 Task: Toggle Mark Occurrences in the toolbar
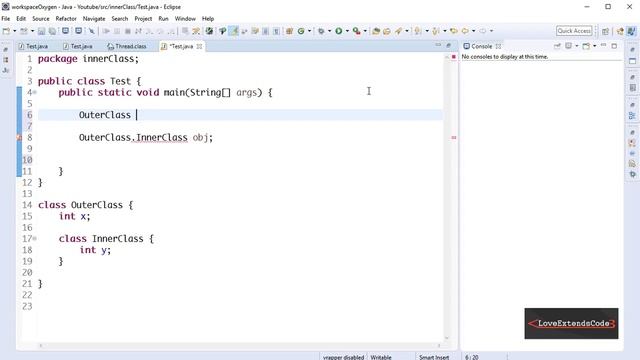tap(233, 31)
